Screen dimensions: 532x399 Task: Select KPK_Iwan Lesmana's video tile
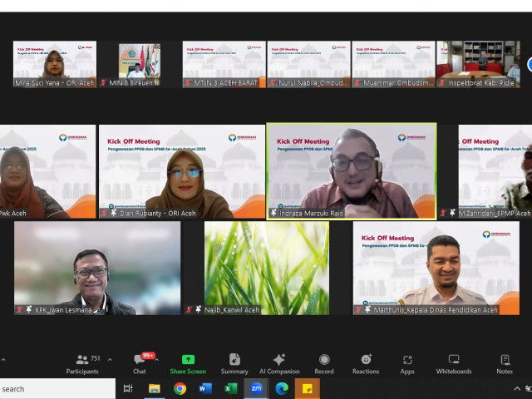click(x=97, y=268)
